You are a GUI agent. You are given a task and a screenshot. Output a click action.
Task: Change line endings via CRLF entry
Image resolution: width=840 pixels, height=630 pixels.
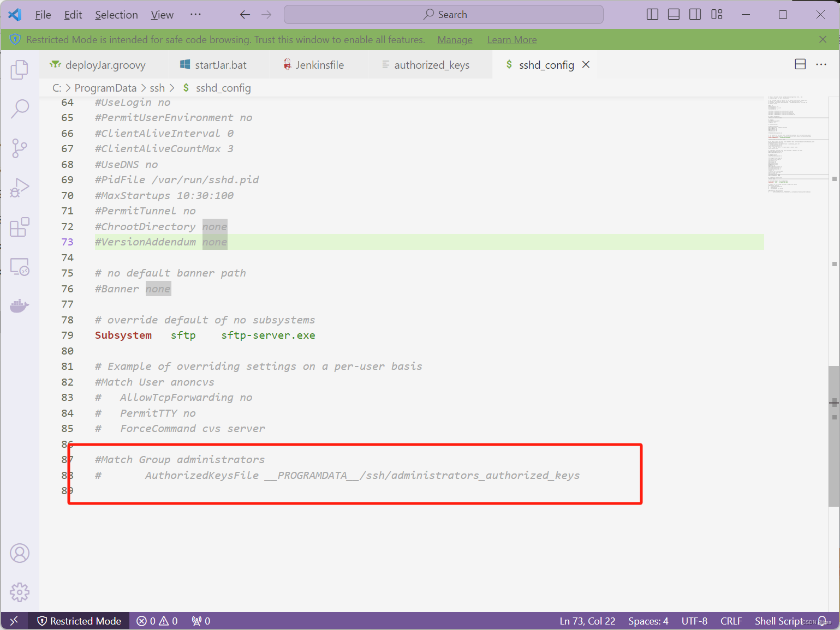coord(731,621)
